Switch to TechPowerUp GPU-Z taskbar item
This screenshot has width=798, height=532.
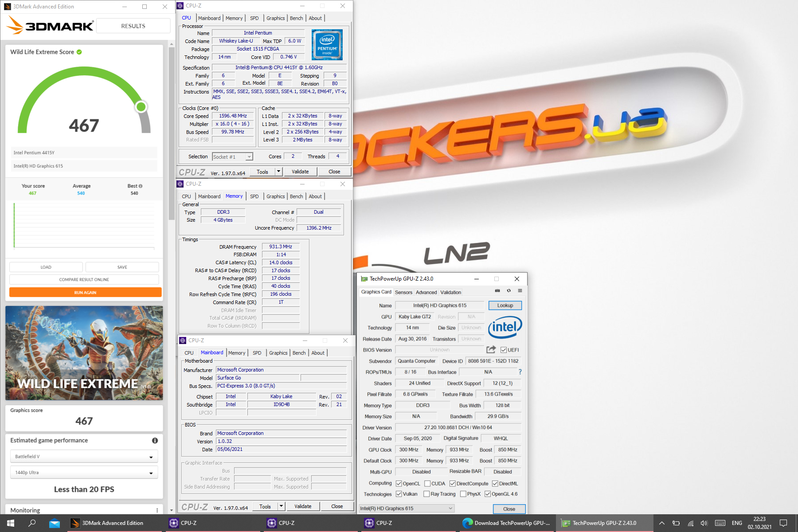click(x=604, y=523)
